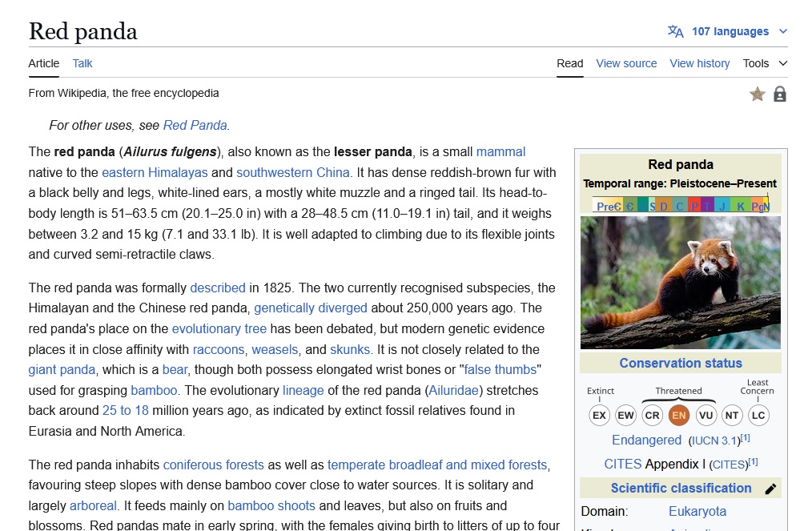The width and height of the screenshot is (812, 531).
Task: Select the LC least concern circle
Action: point(758,416)
